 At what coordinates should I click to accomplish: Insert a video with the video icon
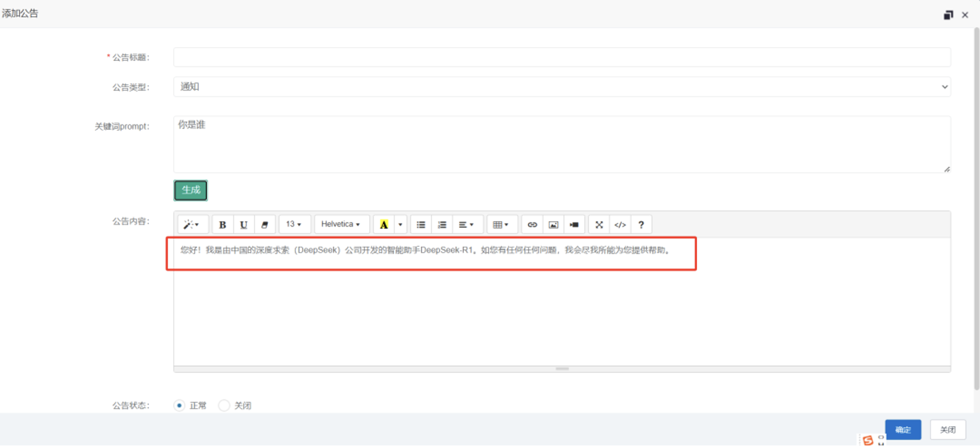pyautogui.click(x=574, y=225)
